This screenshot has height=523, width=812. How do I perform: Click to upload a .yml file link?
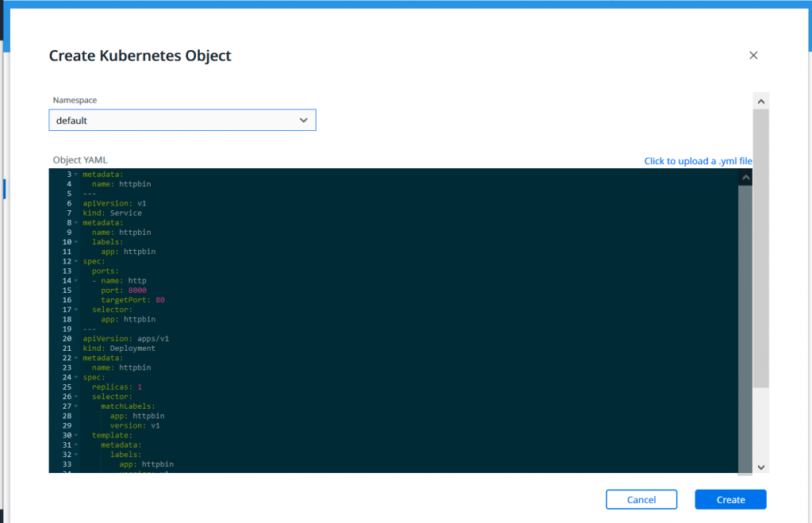698,161
